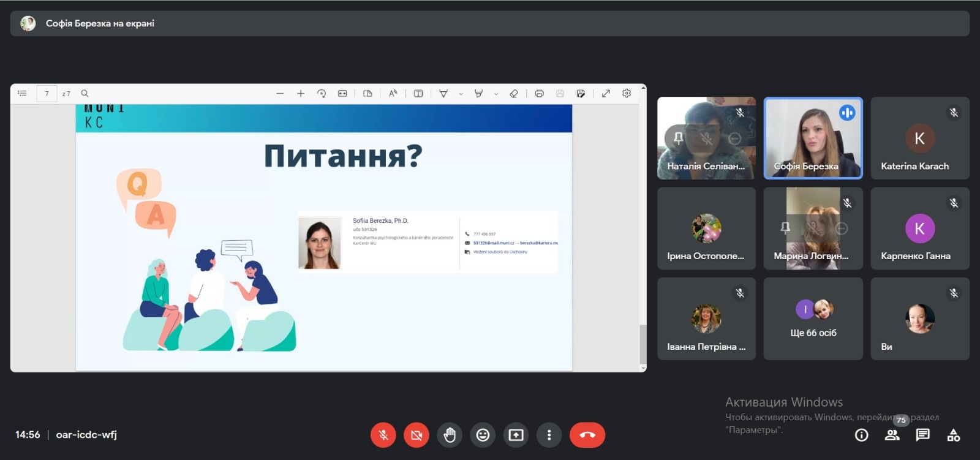Image resolution: width=980 pixels, height=460 pixels.
Task: Select your own 'Ви' tile
Action: 920,319
